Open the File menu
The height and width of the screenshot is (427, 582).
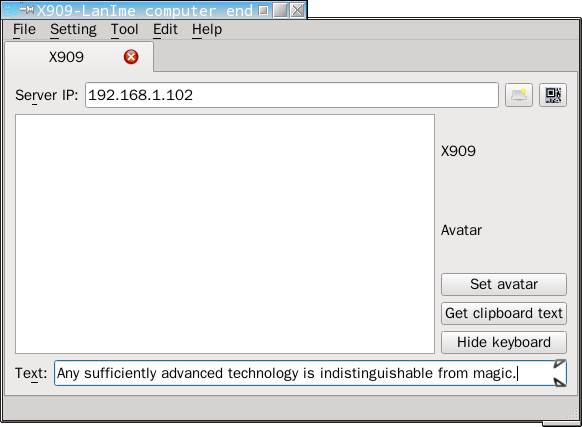[24, 29]
